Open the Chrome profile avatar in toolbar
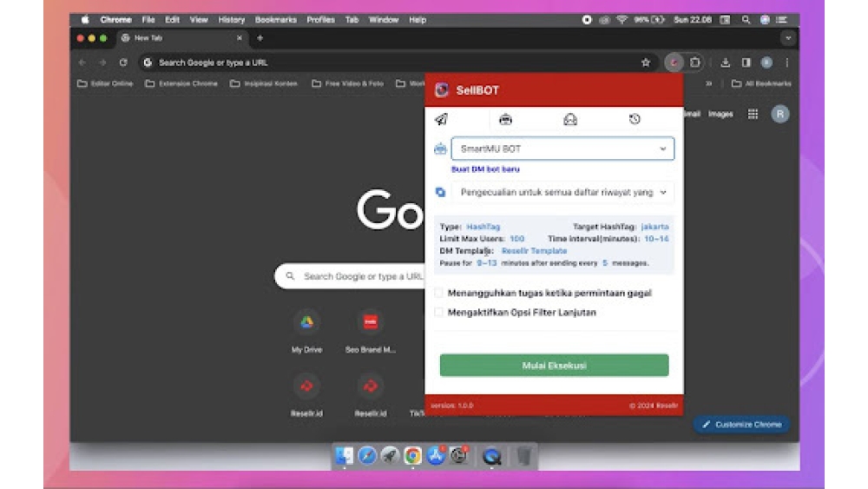 click(x=766, y=63)
